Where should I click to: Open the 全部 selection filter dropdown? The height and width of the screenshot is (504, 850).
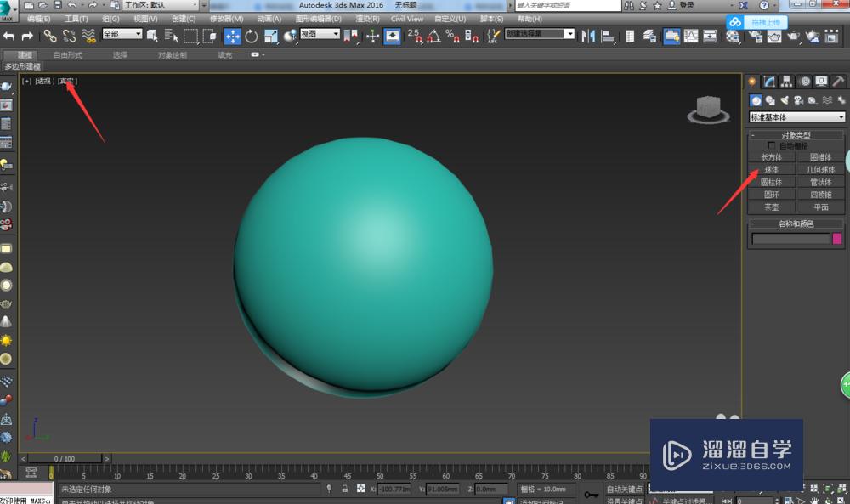click(122, 35)
